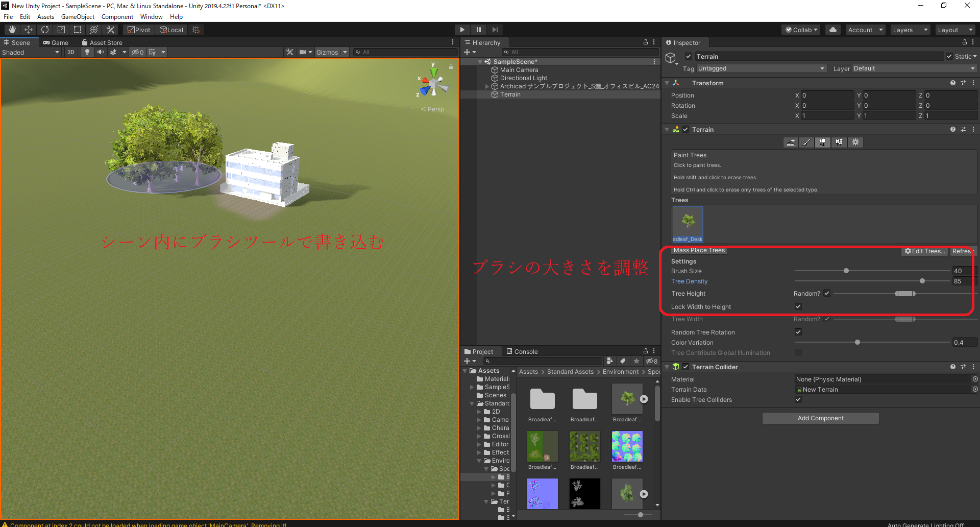
Task: Open Terrain Collider more options menu
Action: click(973, 367)
